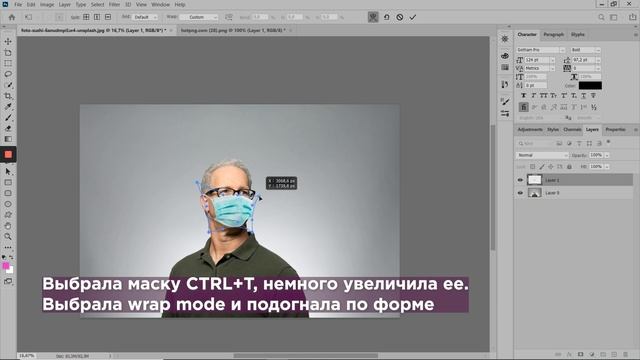Cancel the transform with the circle-slash icon
Image resolution: width=640 pixels, height=360 pixels.
pyautogui.click(x=400, y=17)
